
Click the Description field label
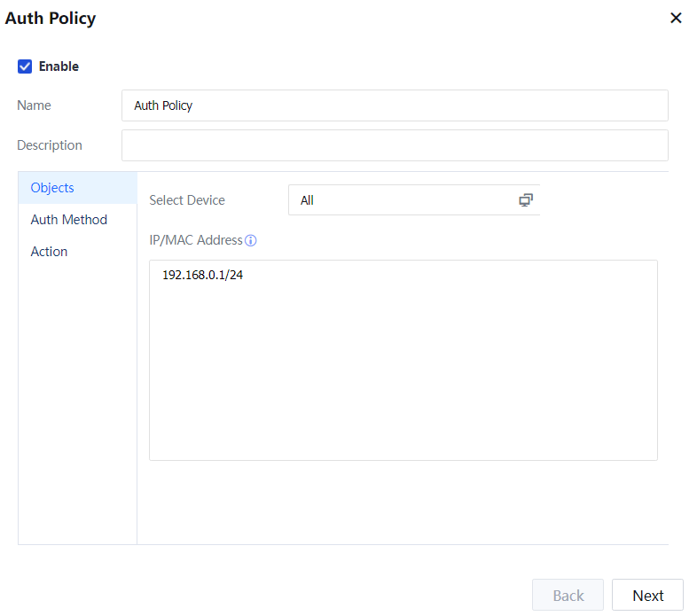coord(50,145)
